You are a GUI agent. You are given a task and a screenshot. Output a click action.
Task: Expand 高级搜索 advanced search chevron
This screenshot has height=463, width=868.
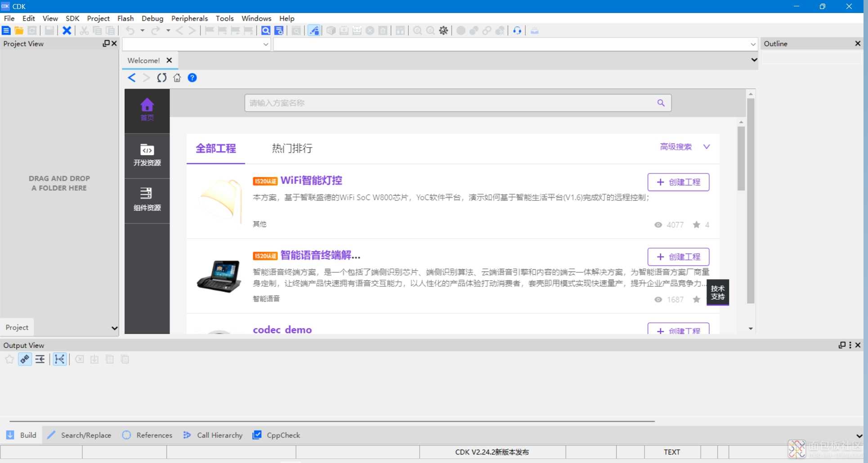tap(707, 147)
